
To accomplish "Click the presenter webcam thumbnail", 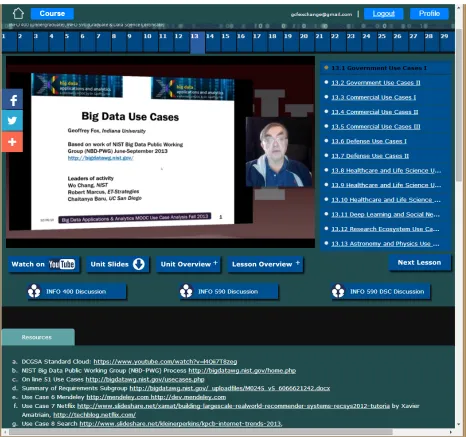I will click(279, 152).
